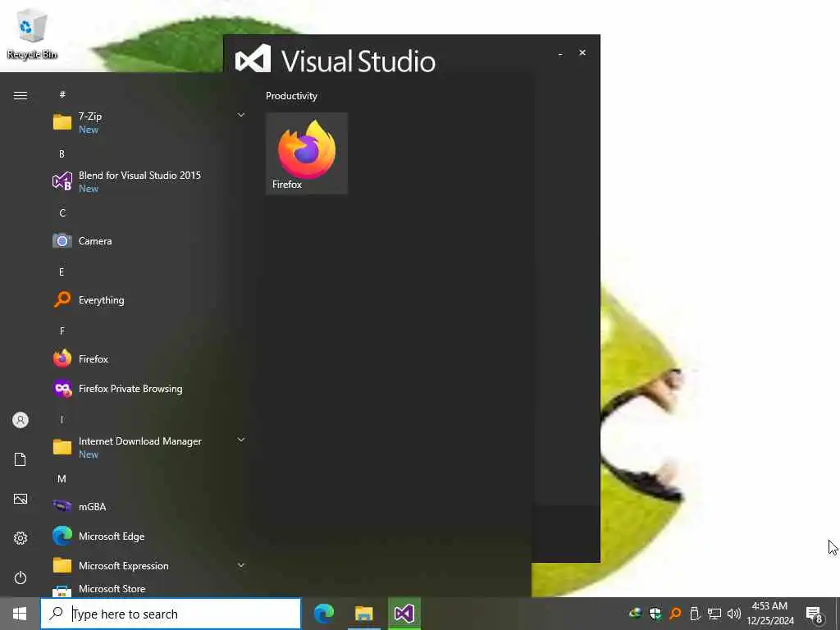The height and width of the screenshot is (630, 840).
Task: Launch Blend for Visual Studio 2015
Action: click(148, 181)
